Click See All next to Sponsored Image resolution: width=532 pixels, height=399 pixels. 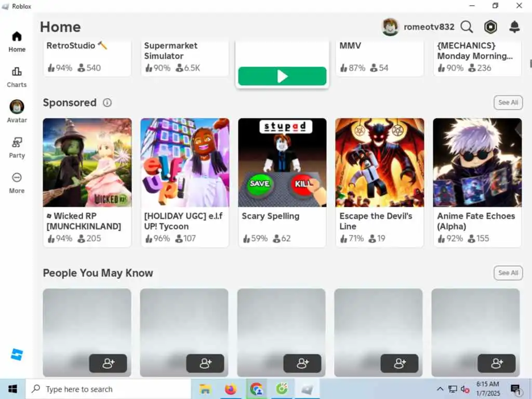click(x=508, y=102)
